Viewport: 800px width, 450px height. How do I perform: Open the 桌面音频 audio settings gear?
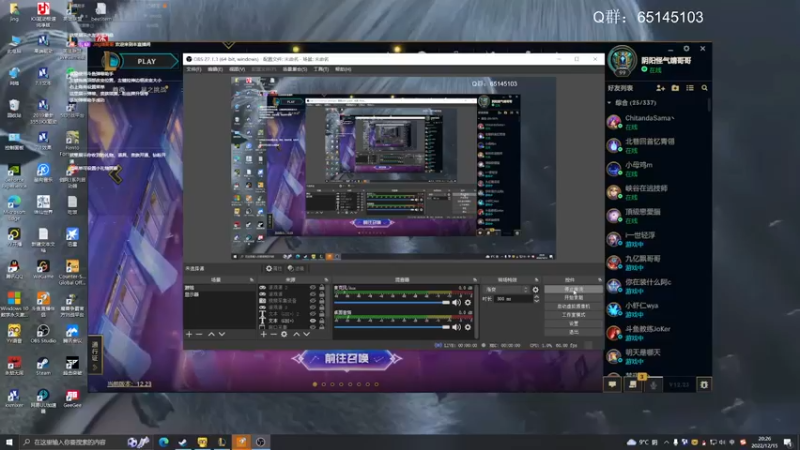pos(468,327)
